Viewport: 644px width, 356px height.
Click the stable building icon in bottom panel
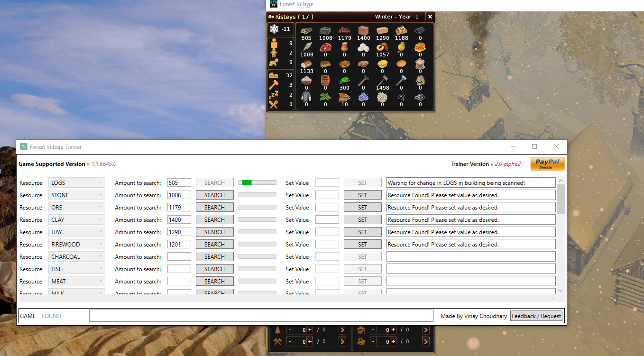click(361, 330)
